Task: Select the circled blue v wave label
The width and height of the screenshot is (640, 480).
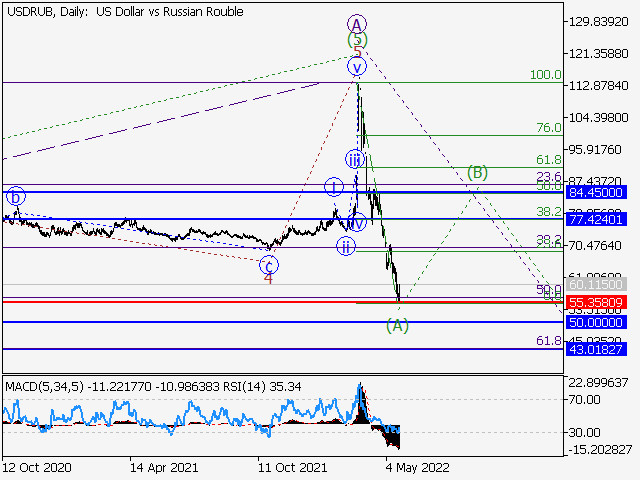Action: tap(357, 67)
